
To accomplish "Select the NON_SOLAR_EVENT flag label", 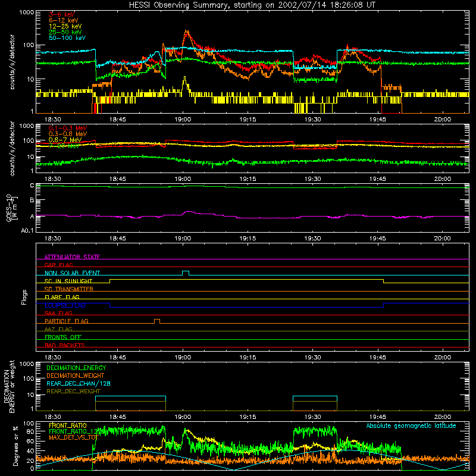I will (x=72, y=273).
